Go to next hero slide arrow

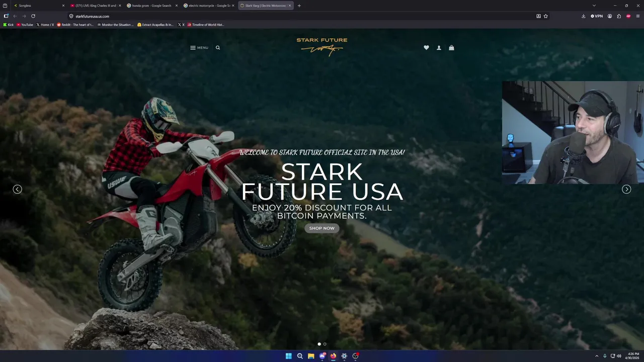point(626,190)
